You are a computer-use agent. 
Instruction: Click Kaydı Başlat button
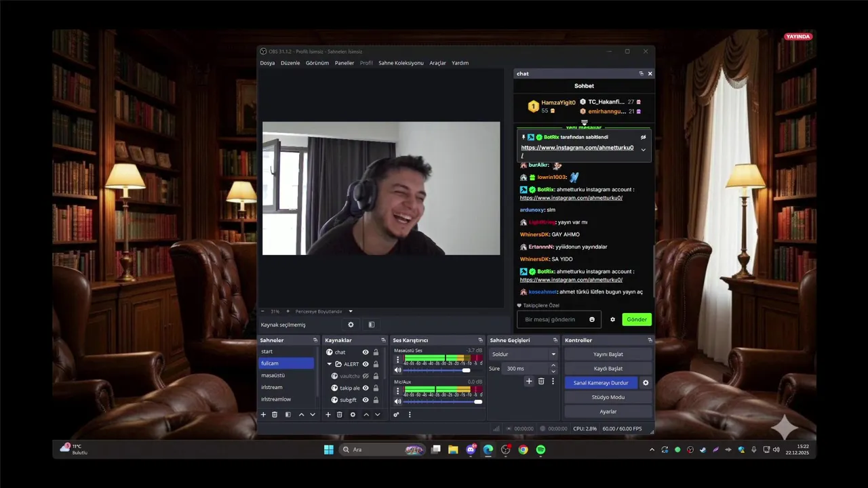[608, 368]
